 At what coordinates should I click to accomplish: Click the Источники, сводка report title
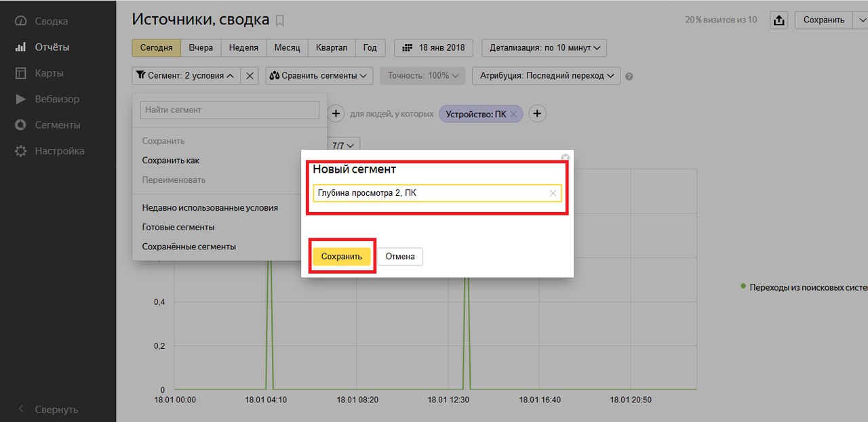201,19
